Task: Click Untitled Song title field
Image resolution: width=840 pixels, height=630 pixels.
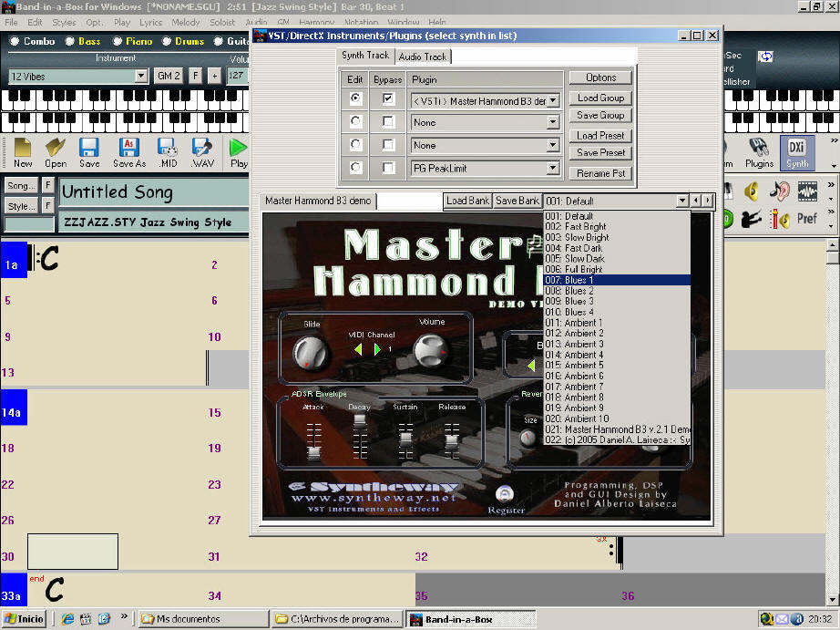Action: [153, 192]
